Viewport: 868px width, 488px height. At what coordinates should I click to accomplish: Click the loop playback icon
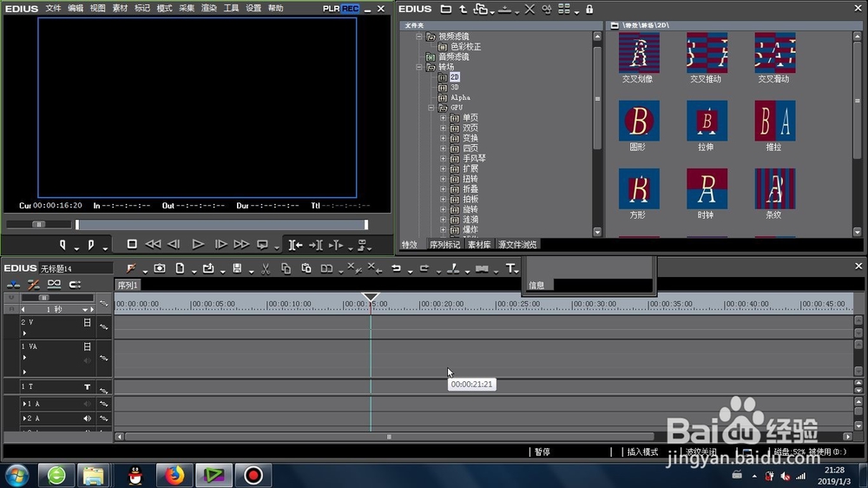pos(262,244)
